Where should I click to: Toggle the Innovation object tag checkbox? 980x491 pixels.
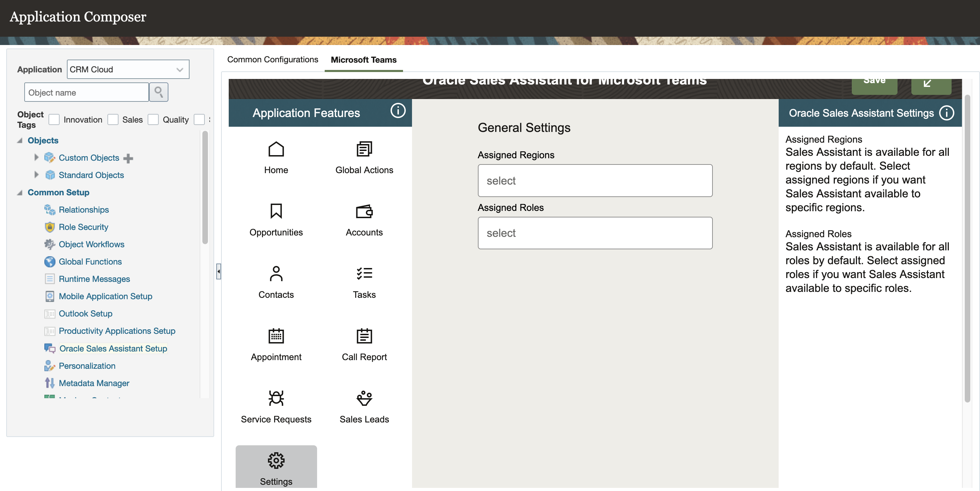(54, 119)
